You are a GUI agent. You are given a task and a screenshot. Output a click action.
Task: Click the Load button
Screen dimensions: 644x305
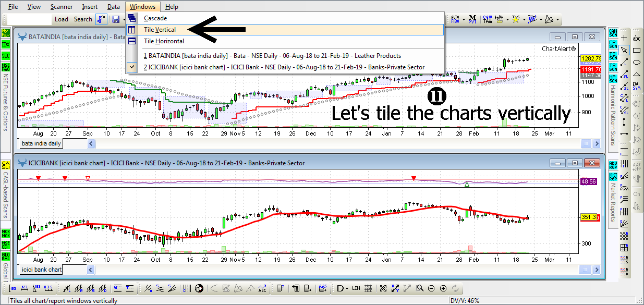(62, 19)
